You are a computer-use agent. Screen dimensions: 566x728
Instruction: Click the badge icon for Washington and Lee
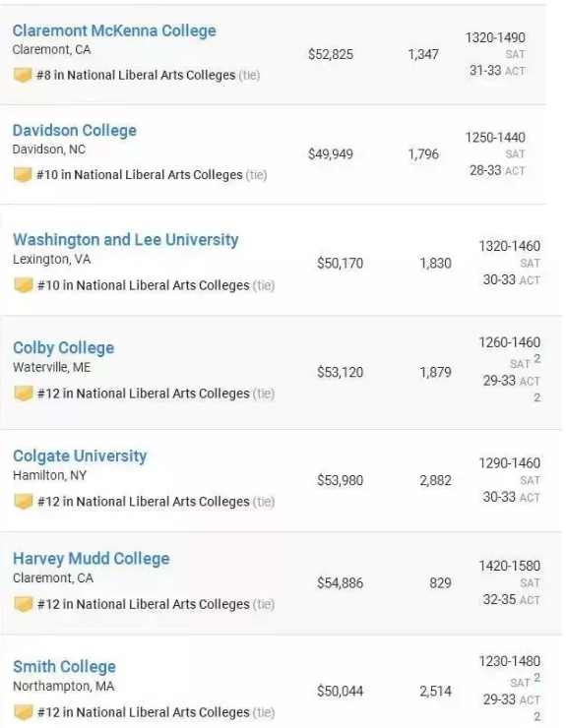click(24, 285)
